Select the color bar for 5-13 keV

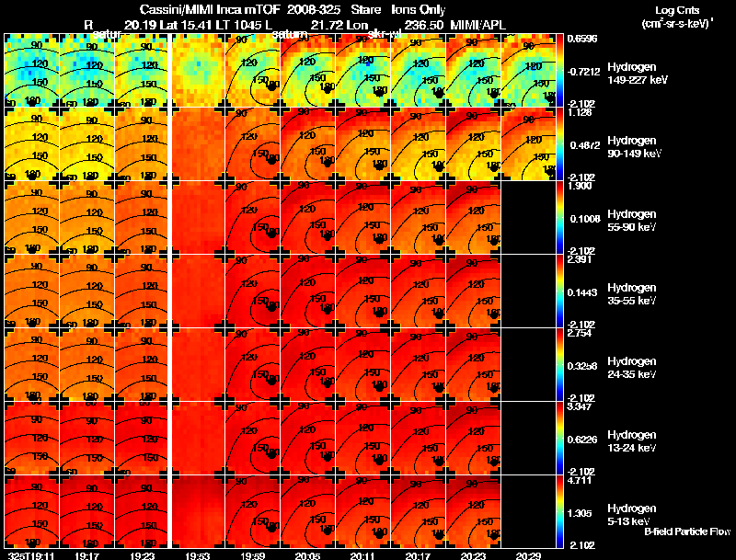pyautogui.click(x=559, y=512)
